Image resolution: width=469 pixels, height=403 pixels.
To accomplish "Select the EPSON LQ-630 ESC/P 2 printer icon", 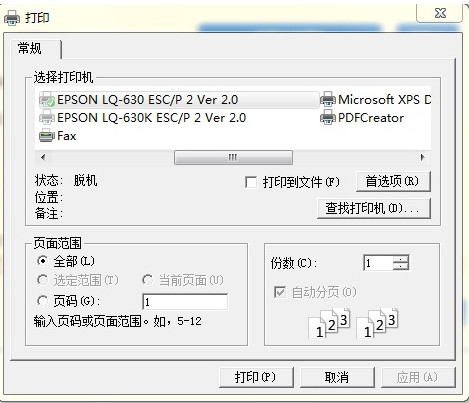I will coord(47,100).
